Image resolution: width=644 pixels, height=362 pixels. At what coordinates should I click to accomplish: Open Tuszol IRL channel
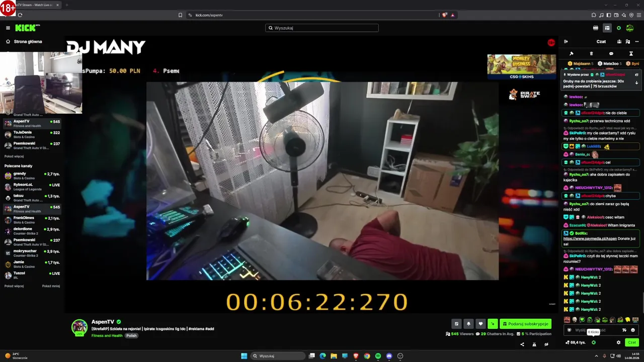click(32, 276)
